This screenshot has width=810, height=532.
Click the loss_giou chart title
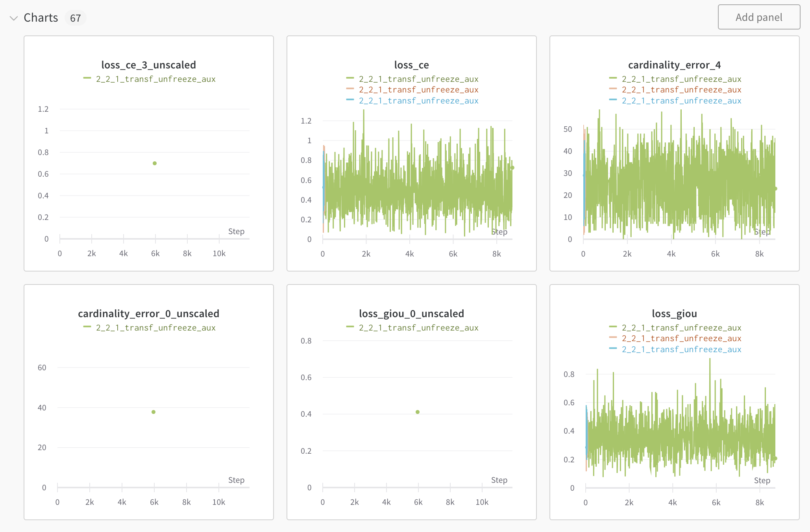click(674, 314)
